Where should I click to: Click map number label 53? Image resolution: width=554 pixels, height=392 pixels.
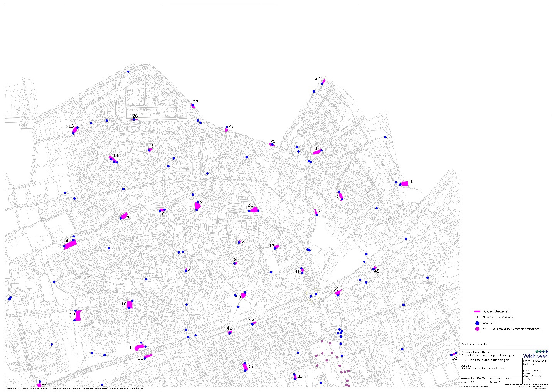pyautogui.click(x=455, y=358)
